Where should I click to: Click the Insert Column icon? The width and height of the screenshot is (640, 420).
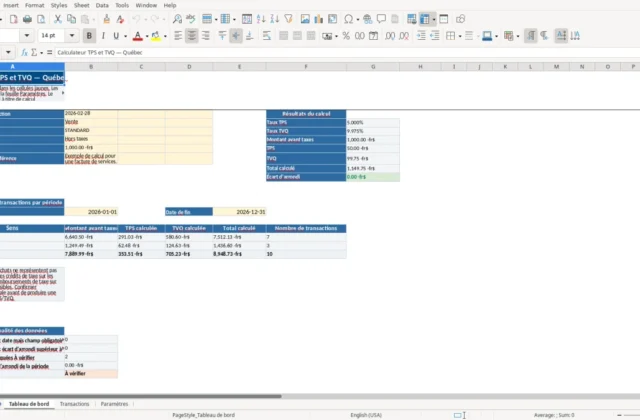(x=225, y=19)
